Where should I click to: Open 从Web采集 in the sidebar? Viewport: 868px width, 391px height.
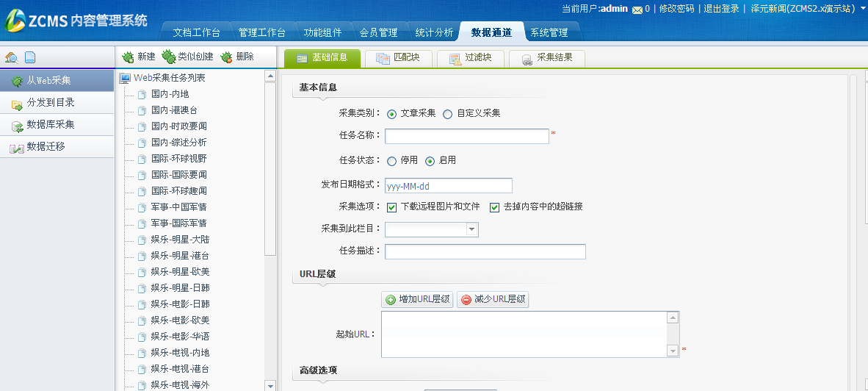pos(49,81)
